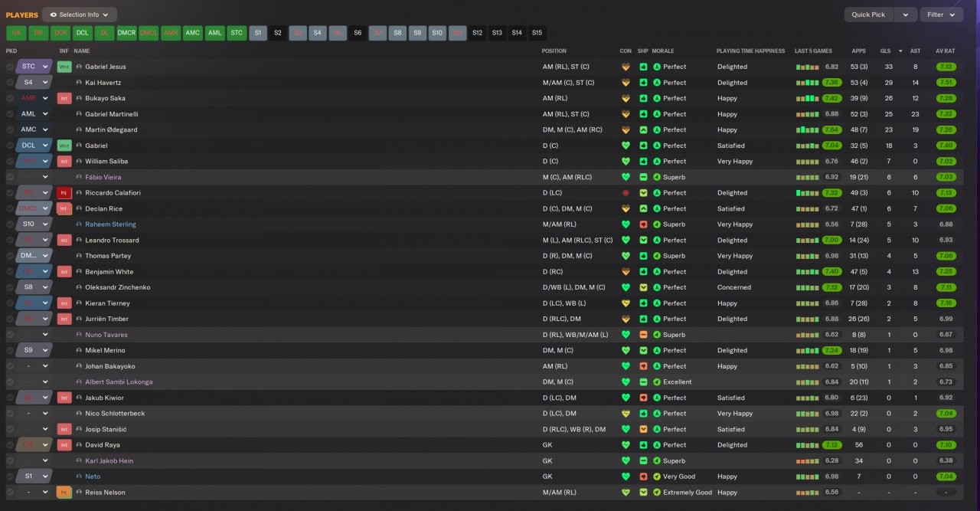Click the morale icon for Albert Sambi Lokonga
The width and height of the screenshot is (980, 511).
click(657, 382)
